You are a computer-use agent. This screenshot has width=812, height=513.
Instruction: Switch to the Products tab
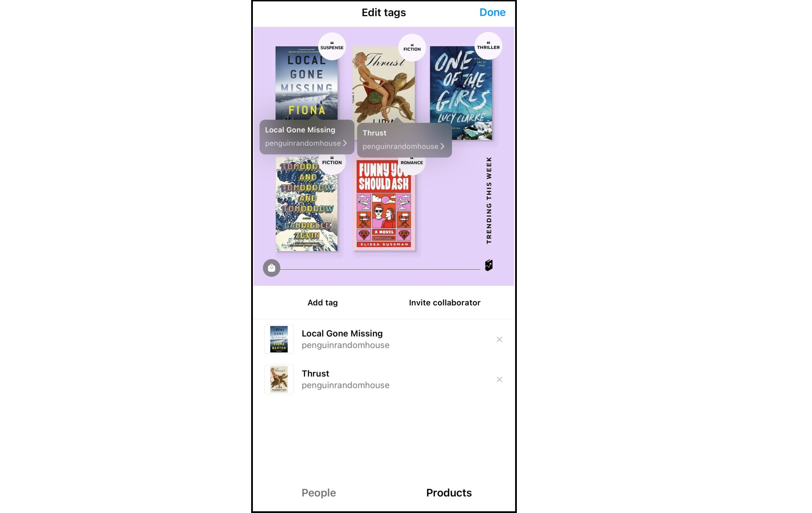point(449,493)
